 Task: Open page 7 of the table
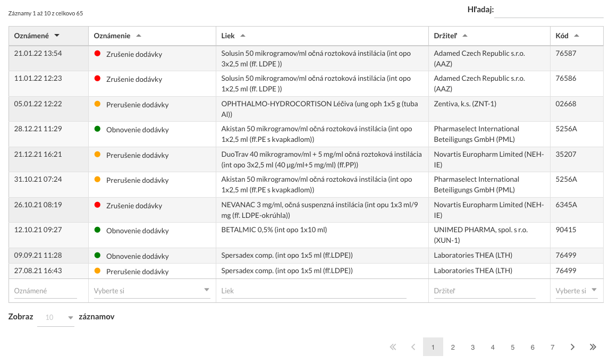[x=552, y=347]
